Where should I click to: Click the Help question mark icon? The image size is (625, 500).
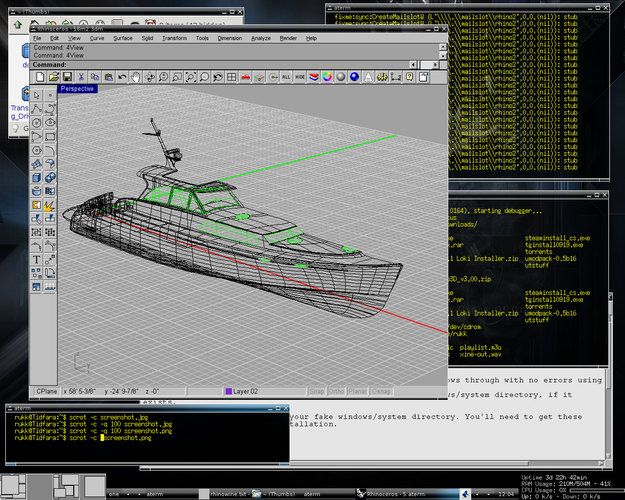409,77
